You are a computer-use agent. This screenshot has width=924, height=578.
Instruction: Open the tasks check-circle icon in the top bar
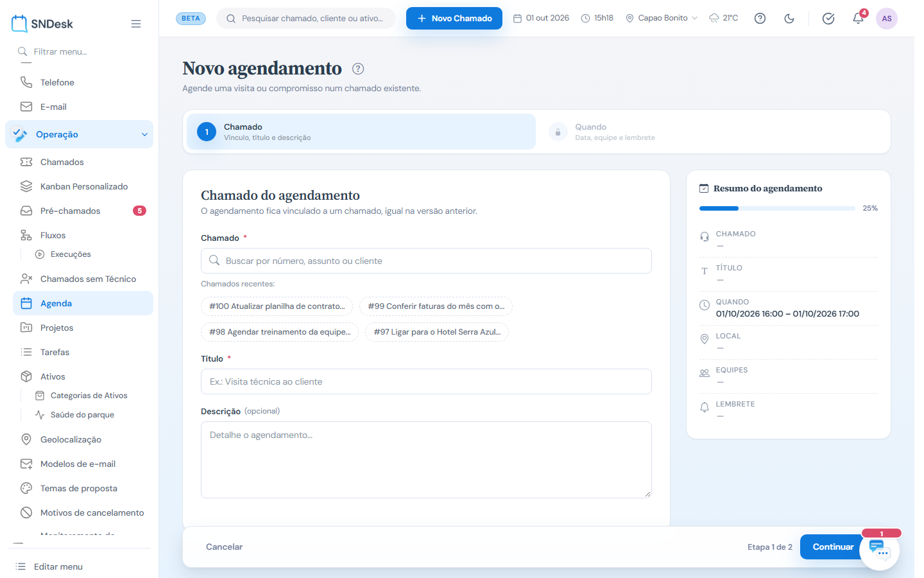828,19
